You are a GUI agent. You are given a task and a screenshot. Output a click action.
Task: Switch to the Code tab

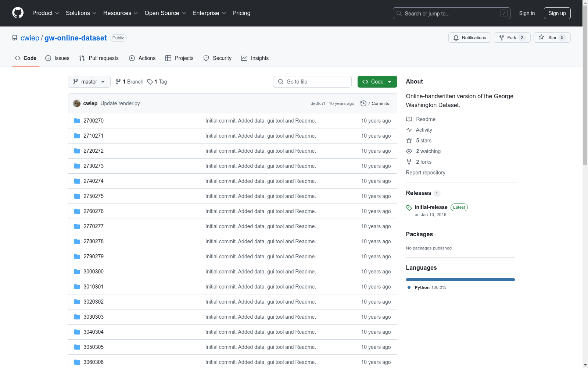26,58
